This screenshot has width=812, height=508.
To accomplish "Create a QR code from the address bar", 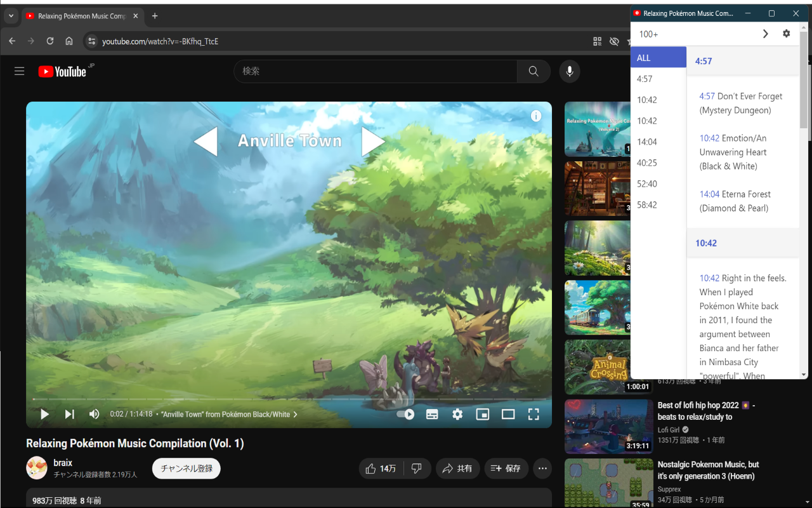I will (x=597, y=41).
